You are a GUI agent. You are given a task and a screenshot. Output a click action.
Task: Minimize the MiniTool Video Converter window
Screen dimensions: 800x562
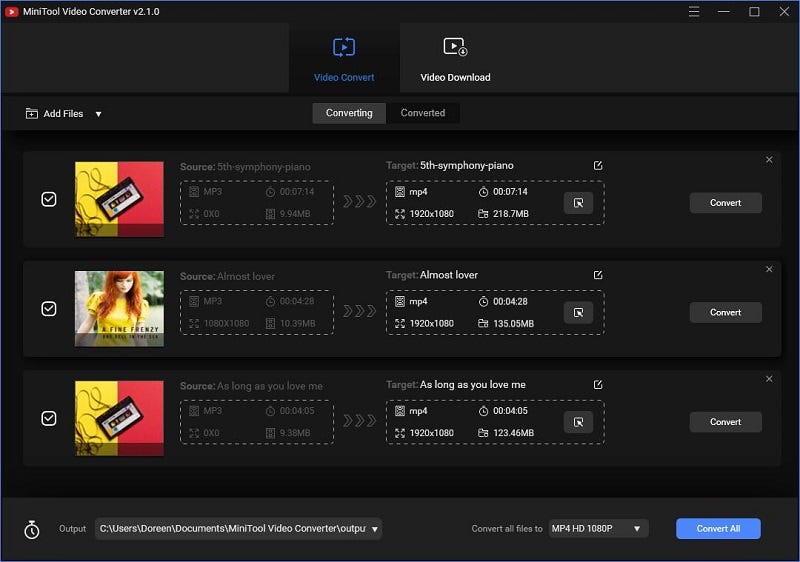(723, 11)
